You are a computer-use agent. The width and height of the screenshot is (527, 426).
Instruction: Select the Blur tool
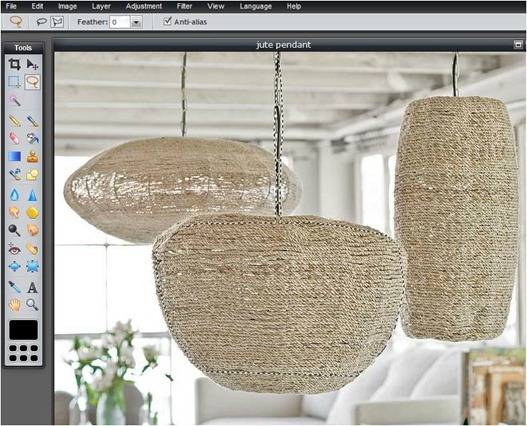14,195
